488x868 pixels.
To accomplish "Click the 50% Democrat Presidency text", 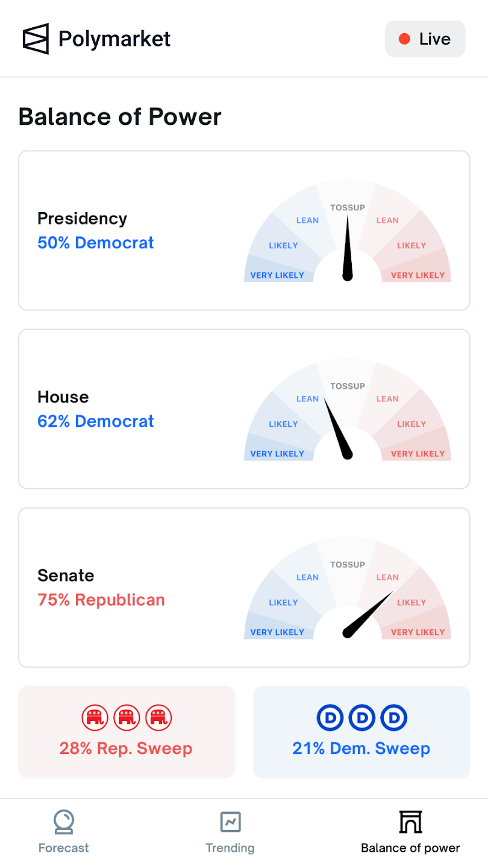I will [96, 243].
